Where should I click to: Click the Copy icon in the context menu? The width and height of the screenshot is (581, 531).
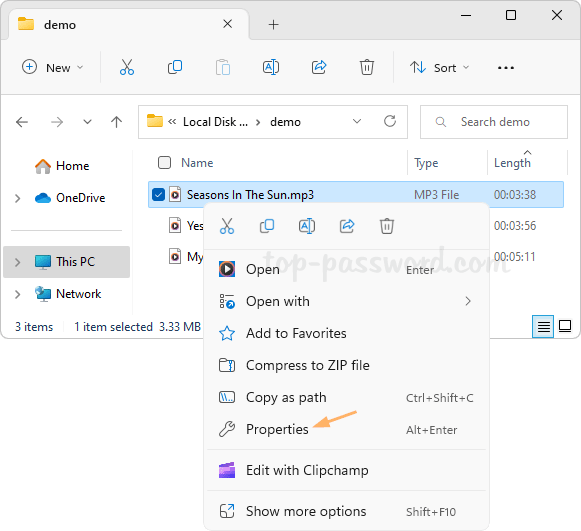tap(267, 226)
